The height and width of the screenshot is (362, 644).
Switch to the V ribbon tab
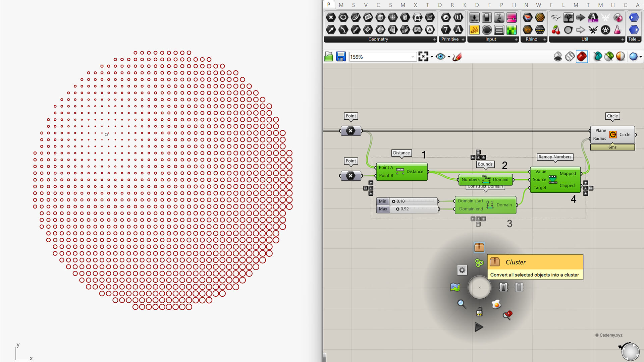point(366,5)
